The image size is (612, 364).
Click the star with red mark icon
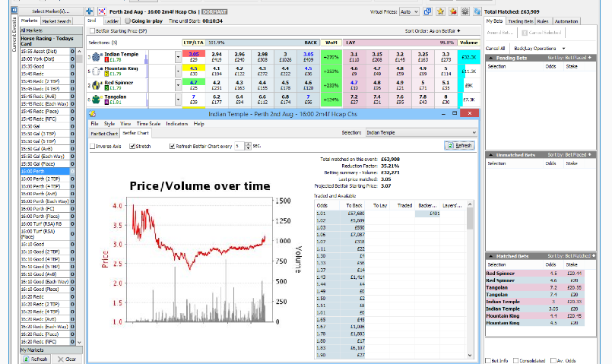(453, 11)
